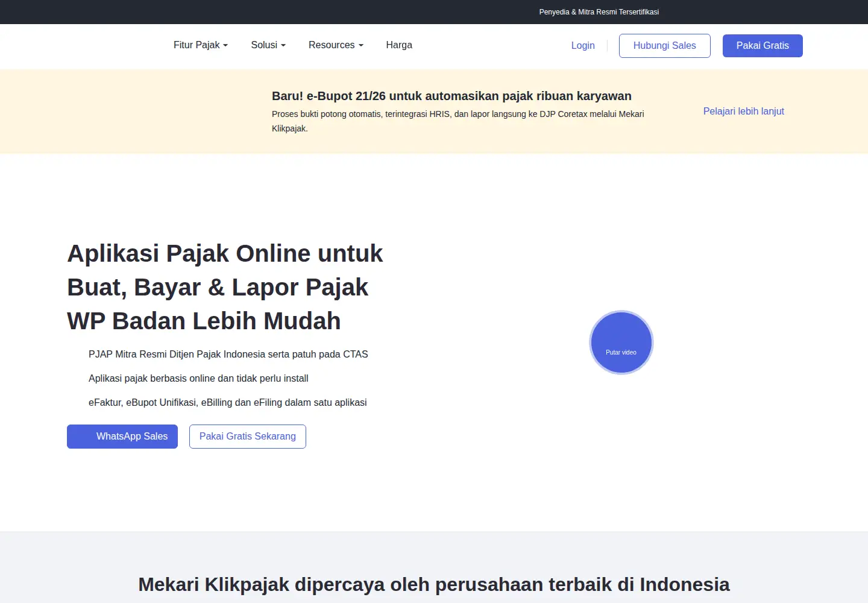Click the Aplikasi Pajak Online main heading
Viewport: 868px width, 603px height.
(225, 287)
